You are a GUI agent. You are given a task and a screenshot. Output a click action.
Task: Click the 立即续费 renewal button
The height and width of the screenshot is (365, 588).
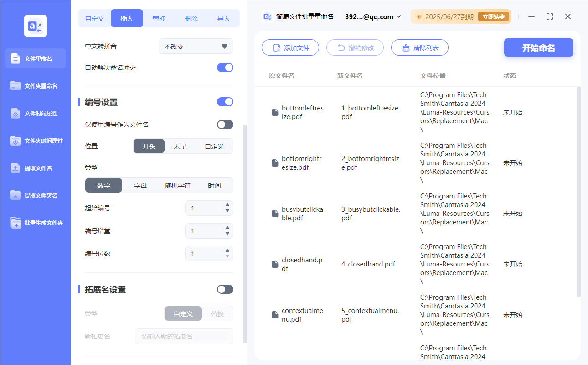494,16
